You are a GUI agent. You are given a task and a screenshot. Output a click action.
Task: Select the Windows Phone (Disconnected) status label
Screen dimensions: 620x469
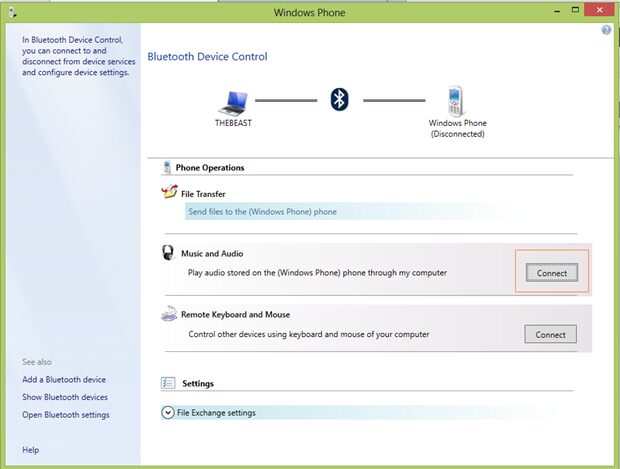click(457, 129)
